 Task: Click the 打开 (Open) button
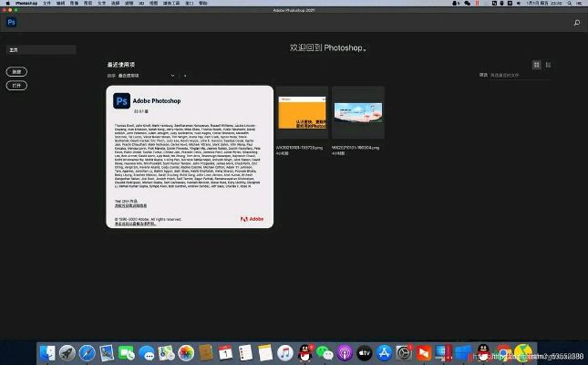pyautogui.click(x=16, y=85)
